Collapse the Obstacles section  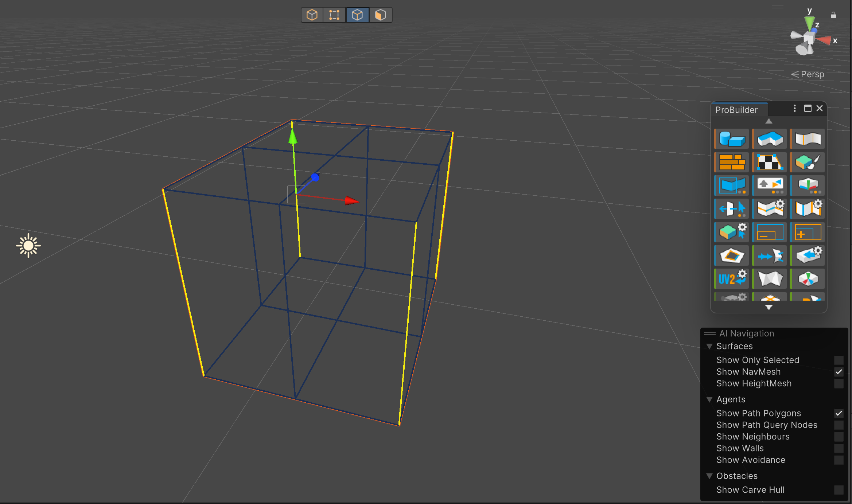[x=709, y=476]
